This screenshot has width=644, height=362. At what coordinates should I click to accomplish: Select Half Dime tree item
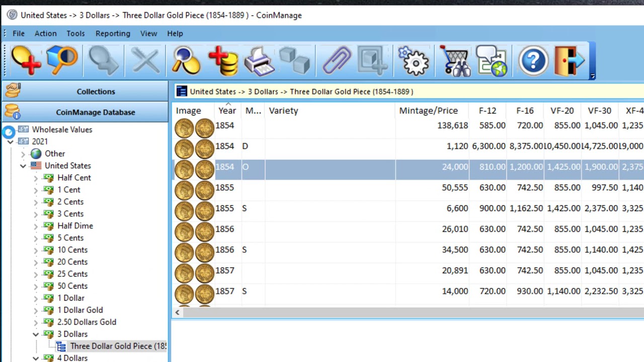coord(75,226)
